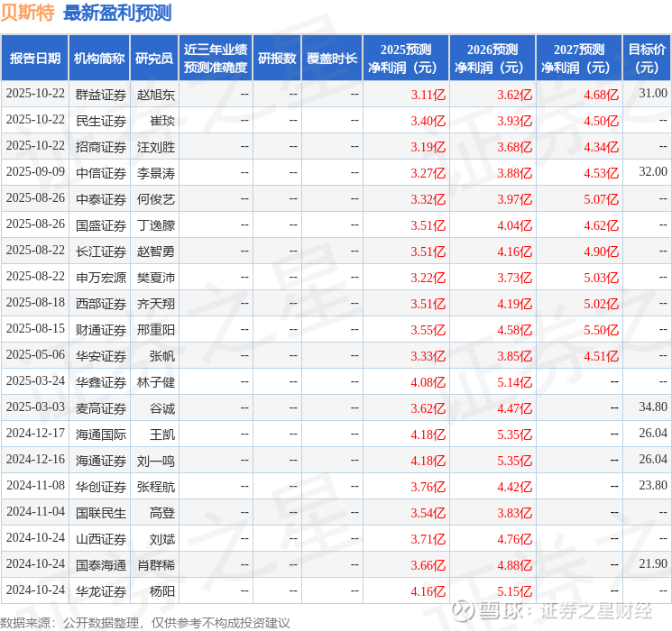This screenshot has height=631, width=672.
Task: Click analyst name 肖群稀
Action: click(x=156, y=565)
